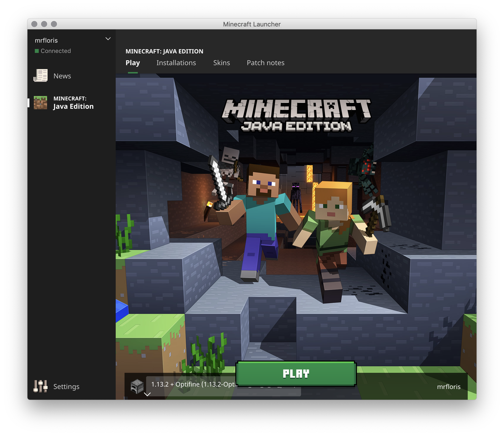Close the Minecraft Launcher window
The image size is (504, 436).
34,24
